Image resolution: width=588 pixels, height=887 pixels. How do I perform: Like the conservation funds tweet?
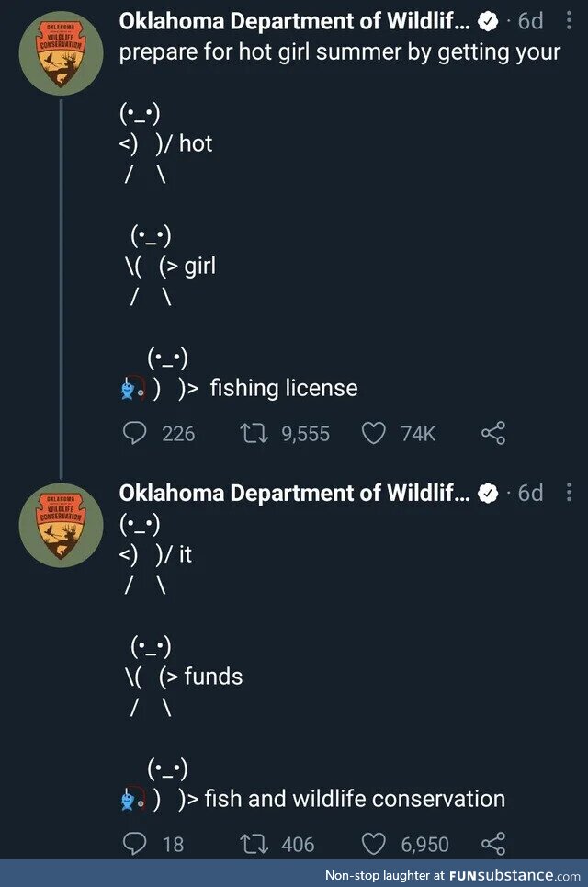(373, 843)
